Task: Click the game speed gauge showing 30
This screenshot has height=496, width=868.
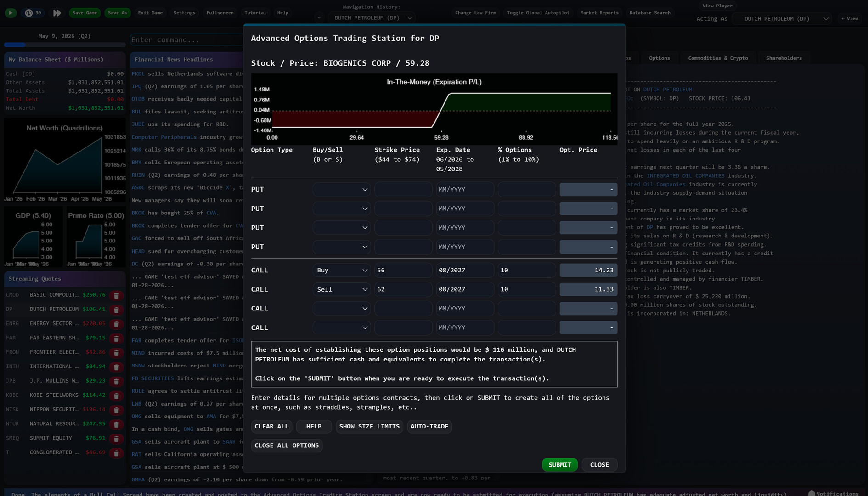Action: point(32,12)
